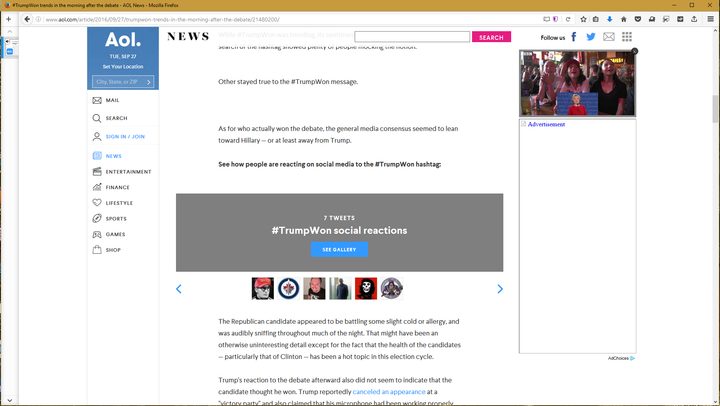Submit location with the arrow chevron
The image size is (720, 406).
[x=149, y=82]
